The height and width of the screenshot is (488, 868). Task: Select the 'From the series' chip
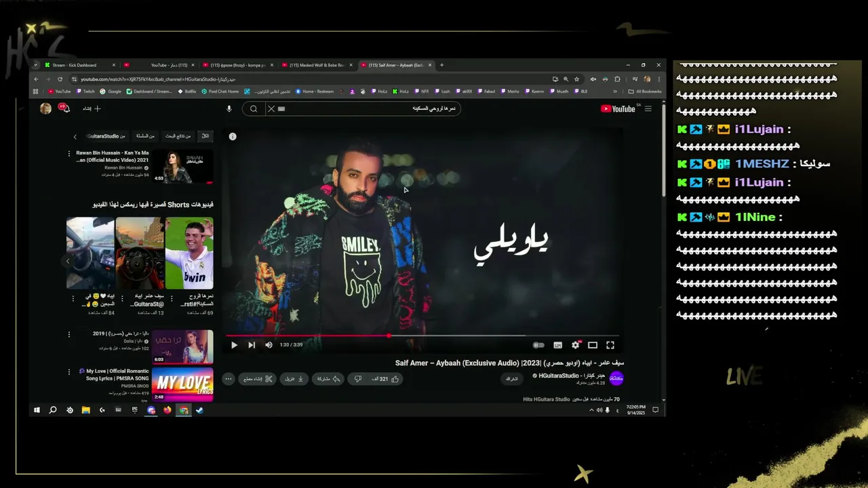click(x=145, y=136)
